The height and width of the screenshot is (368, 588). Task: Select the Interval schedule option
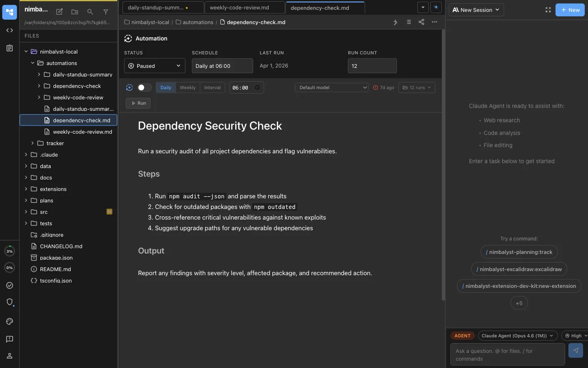212,88
